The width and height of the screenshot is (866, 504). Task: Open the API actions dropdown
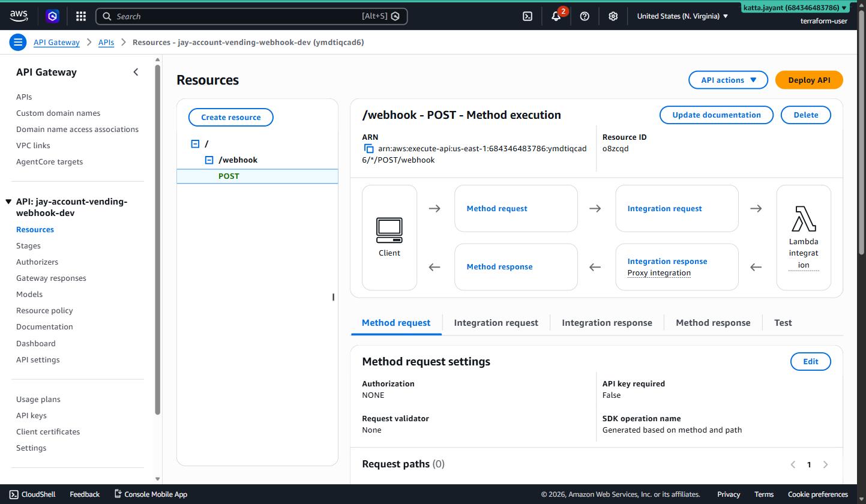pyautogui.click(x=728, y=80)
